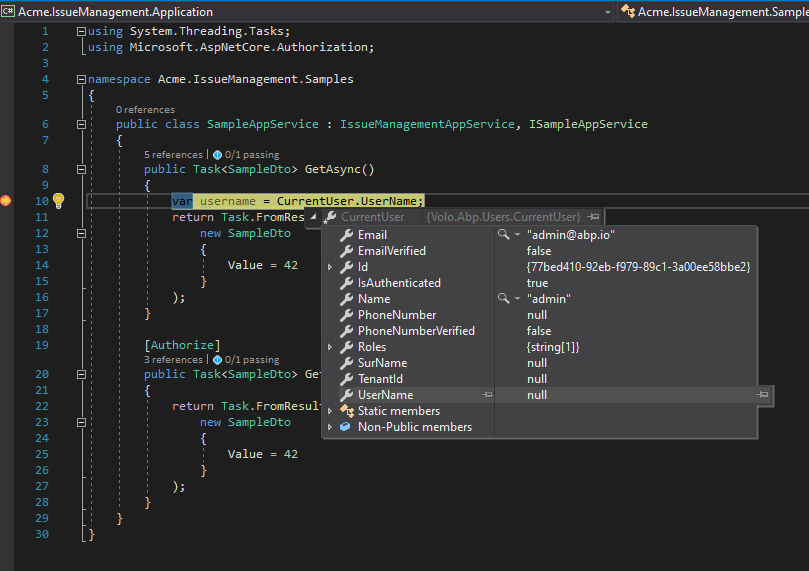Viewport: 809px width, 571px height.
Task: Click the pin icon next to UserName property
Action: (487, 395)
